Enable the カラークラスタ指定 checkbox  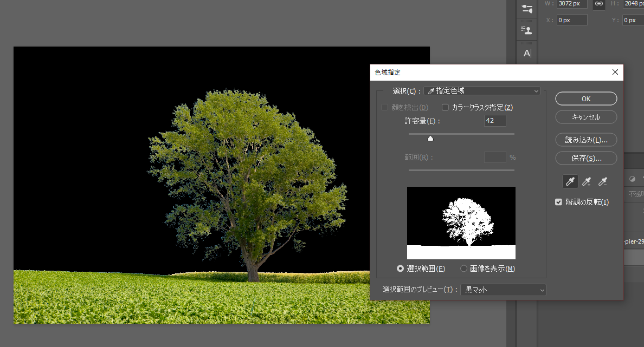point(446,108)
